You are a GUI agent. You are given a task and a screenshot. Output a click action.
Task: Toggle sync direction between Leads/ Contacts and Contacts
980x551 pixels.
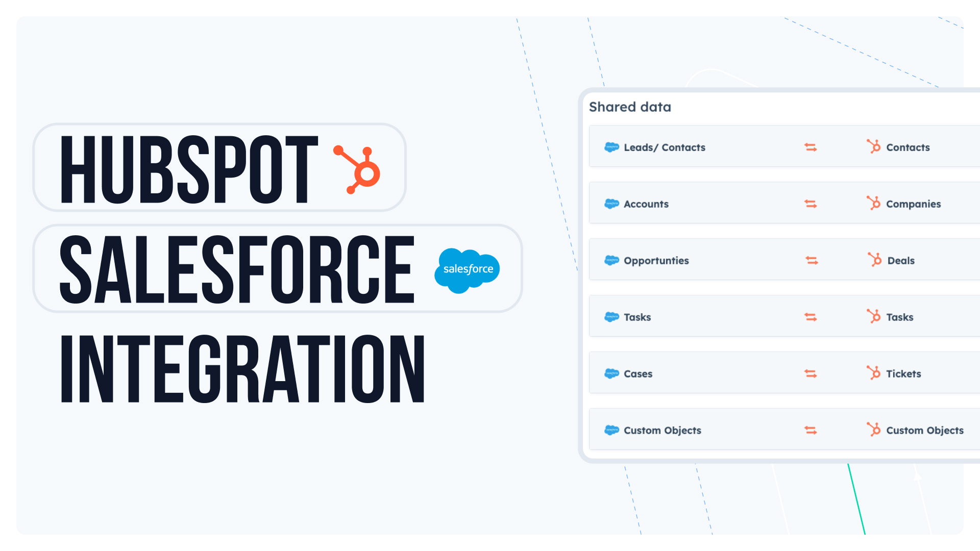tap(811, 147)
